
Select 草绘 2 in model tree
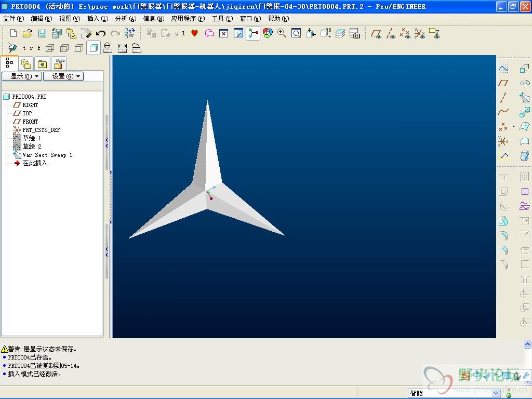[x=32, y=147]
